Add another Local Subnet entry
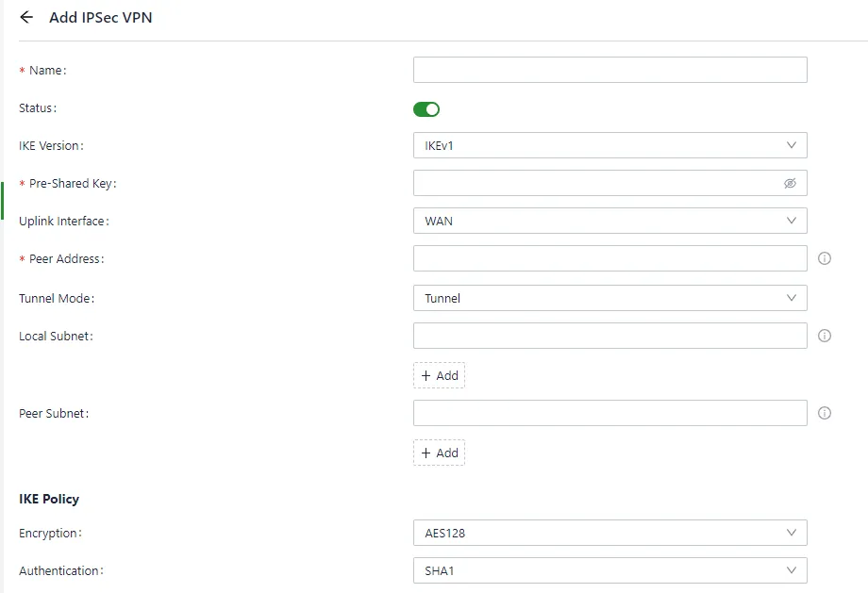The height and width of the screenshot is (593, 868). click(439, 375)
